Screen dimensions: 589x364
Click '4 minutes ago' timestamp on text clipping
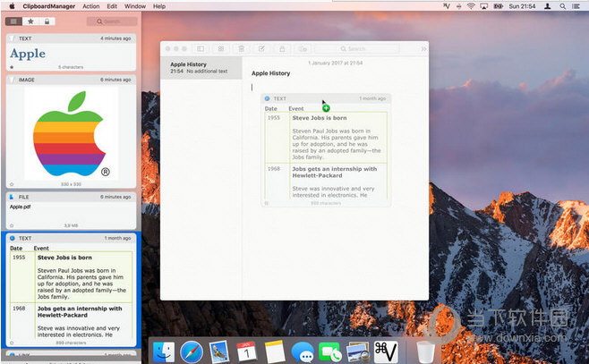(115, 38)
